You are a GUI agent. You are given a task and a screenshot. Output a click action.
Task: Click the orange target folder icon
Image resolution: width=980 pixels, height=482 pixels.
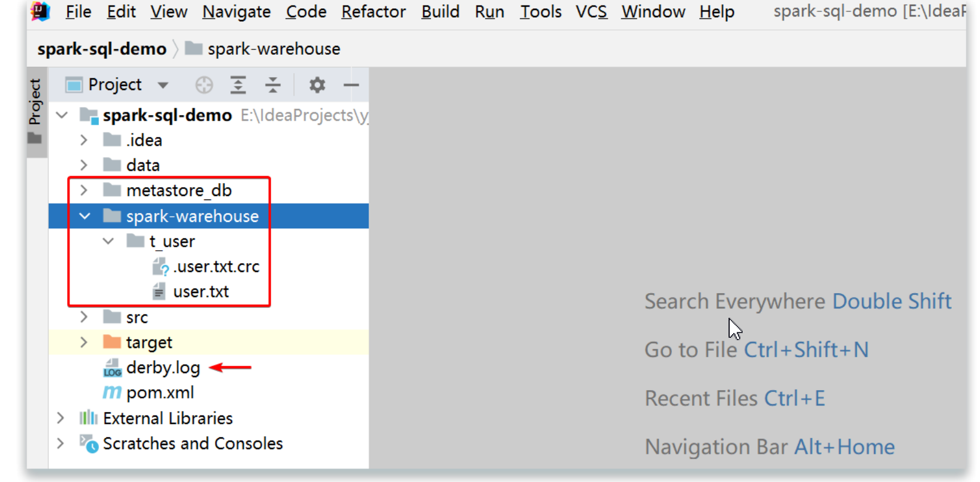click(112, 342)
